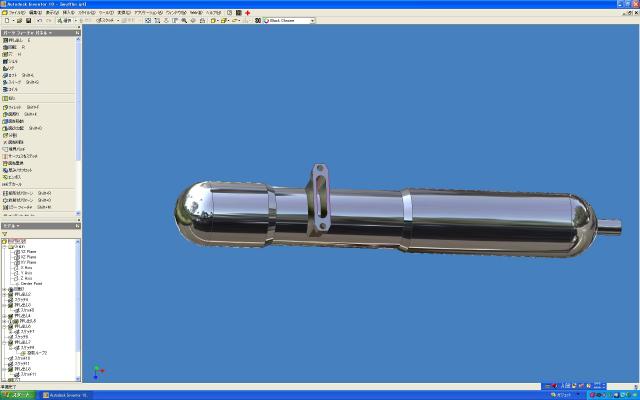Screen dimensions: 640x400
Task: Select the Z Axis item in browser
Action: tap(26, 278)
